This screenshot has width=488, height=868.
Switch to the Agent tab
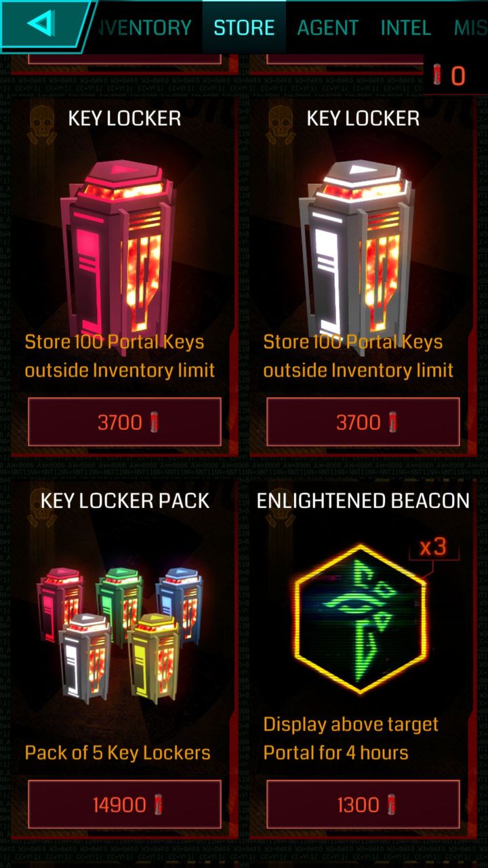(x=327, y=27)
